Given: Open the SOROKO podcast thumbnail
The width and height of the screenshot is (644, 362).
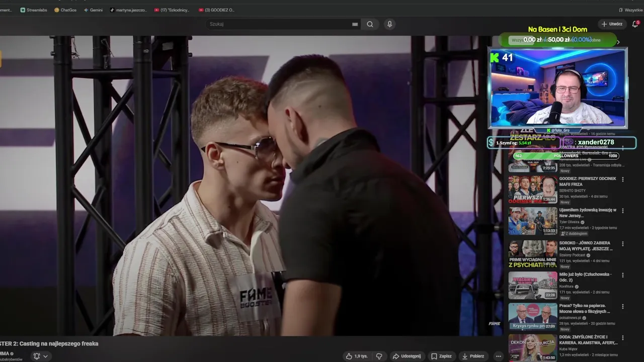Looking at the screenshot, I should coord(532,254).
